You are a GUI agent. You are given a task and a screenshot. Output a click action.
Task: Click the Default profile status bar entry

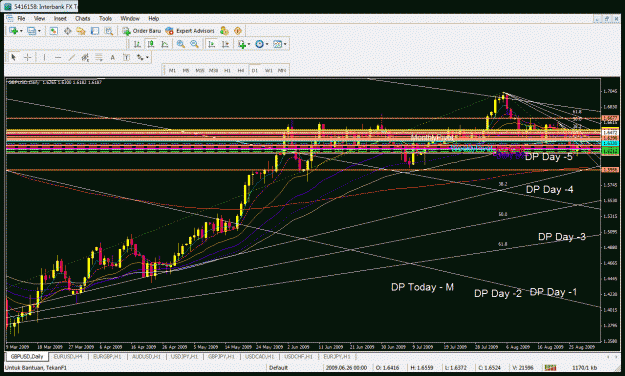pos(278,368)
